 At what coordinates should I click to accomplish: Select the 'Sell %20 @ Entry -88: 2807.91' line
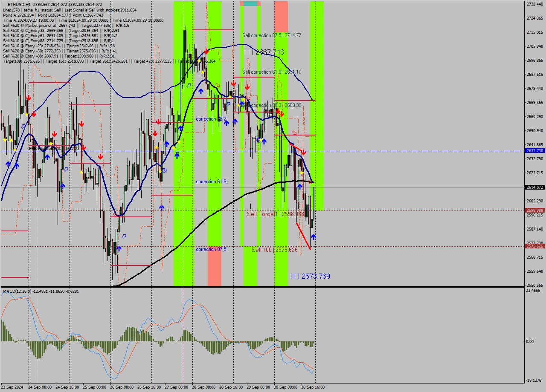59,56
